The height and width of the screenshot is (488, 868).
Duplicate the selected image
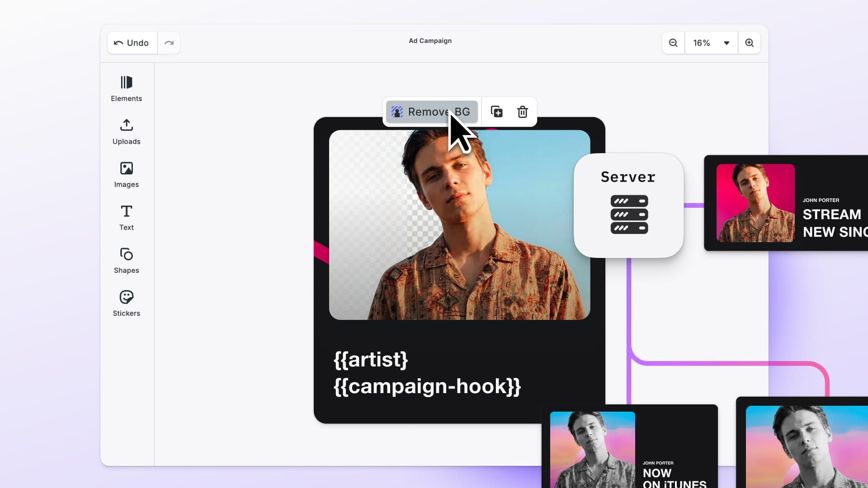click(497, 112)
